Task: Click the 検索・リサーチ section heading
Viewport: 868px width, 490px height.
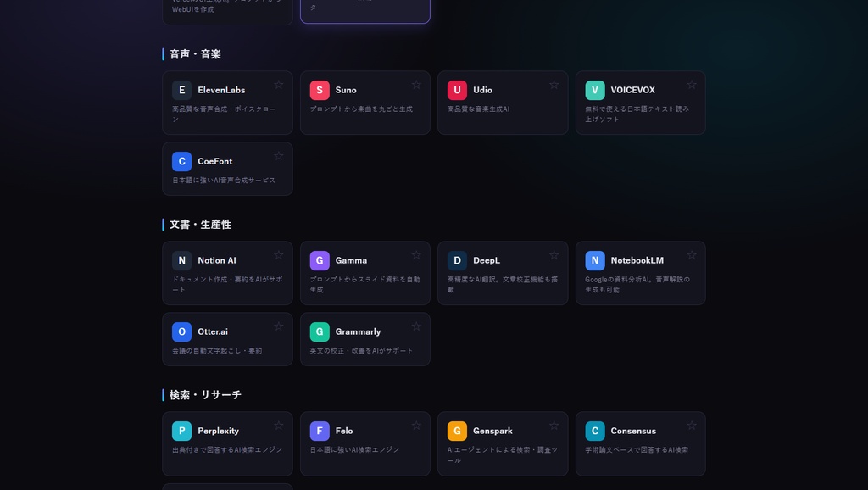Action: pyautogui.click(x=205, y=395)
